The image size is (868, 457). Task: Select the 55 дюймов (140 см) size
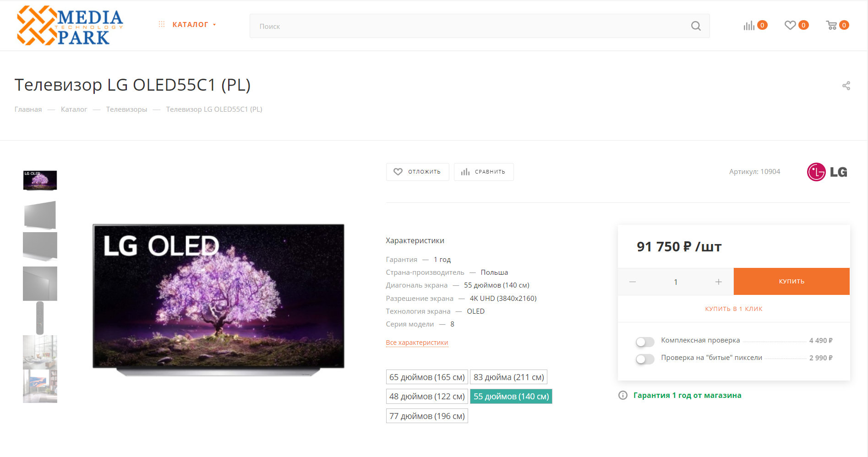[511, 397]
